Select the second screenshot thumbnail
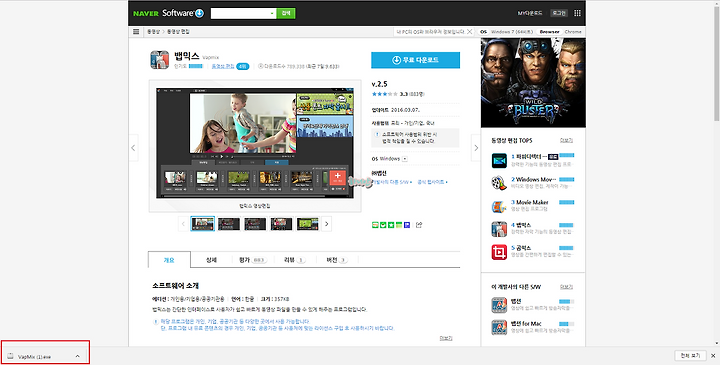Image resolution: width=720 pixels, height=365 pixels. pos(229,224)
